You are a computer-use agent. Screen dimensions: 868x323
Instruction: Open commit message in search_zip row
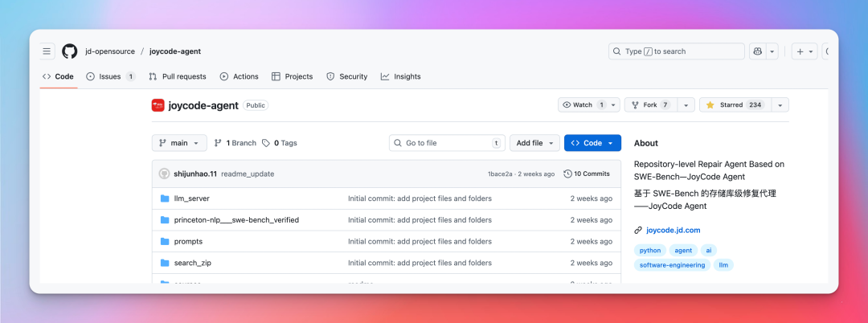[420, 263]
